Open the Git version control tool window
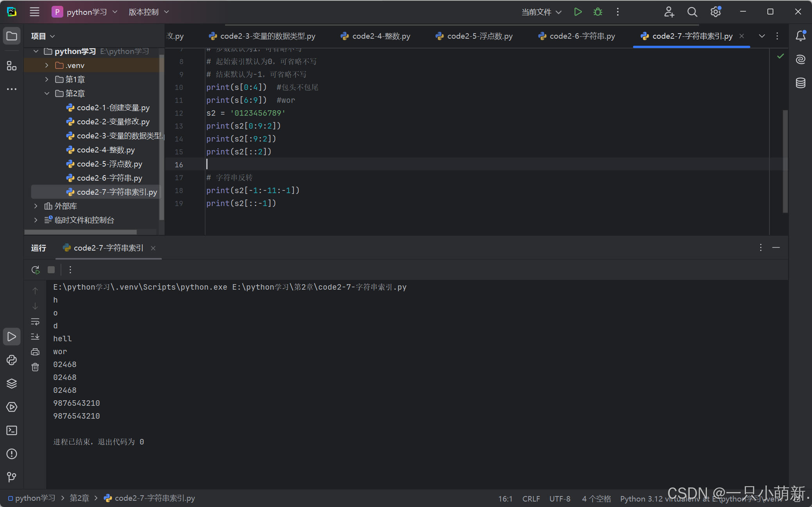Viewport: 812px width, 507px height. (x=12, y=477)
